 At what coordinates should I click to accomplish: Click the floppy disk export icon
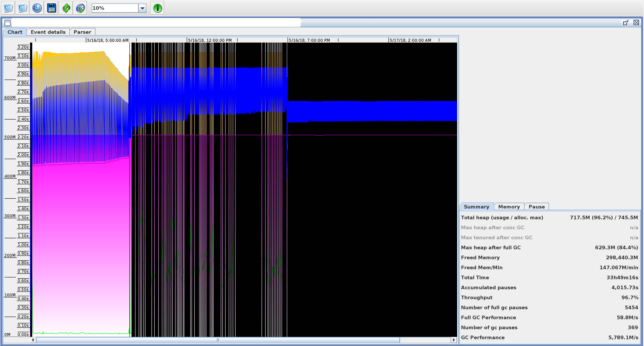[51, 8]
